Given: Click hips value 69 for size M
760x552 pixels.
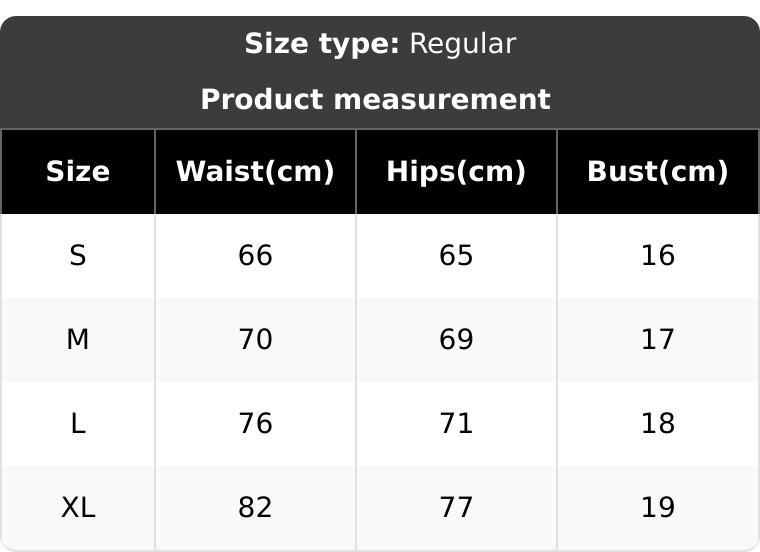Looking at the screenshot, I should coord(456,340).
